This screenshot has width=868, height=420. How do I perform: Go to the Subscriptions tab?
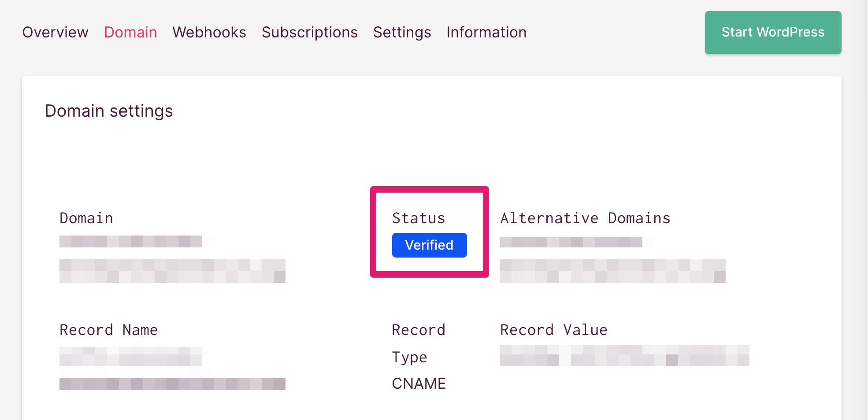point(310,33)
